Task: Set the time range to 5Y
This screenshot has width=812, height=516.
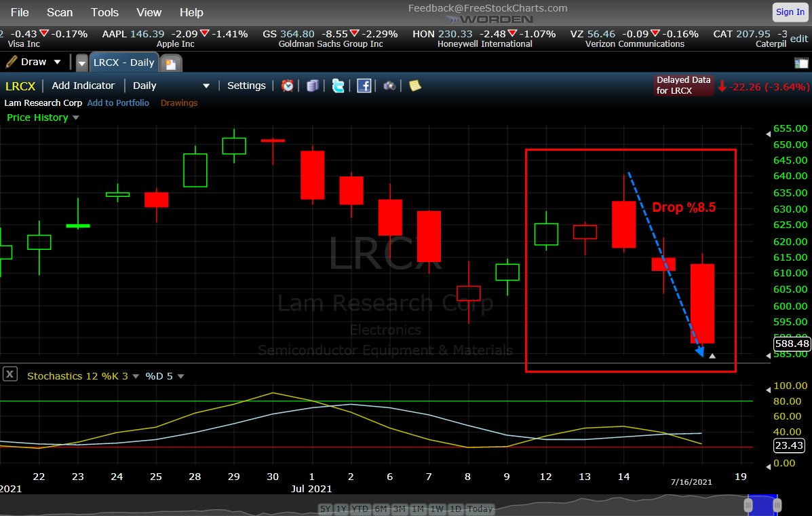Action: (325, 509)
